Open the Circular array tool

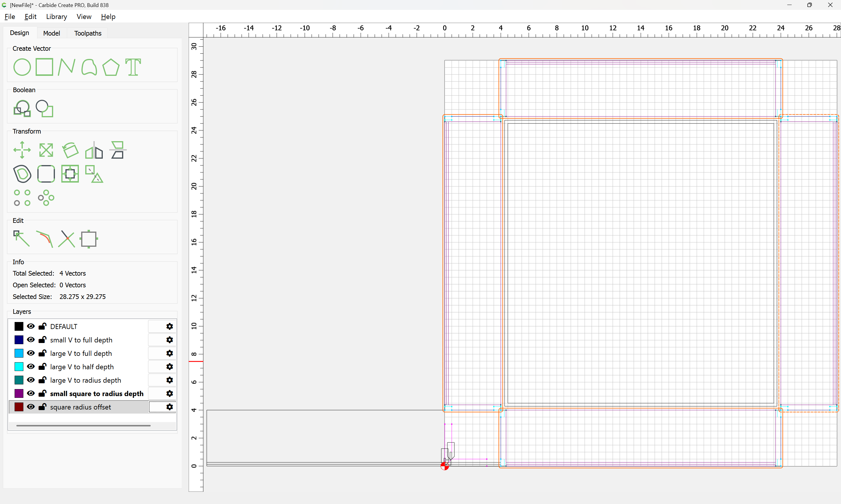tap(46, 198)
